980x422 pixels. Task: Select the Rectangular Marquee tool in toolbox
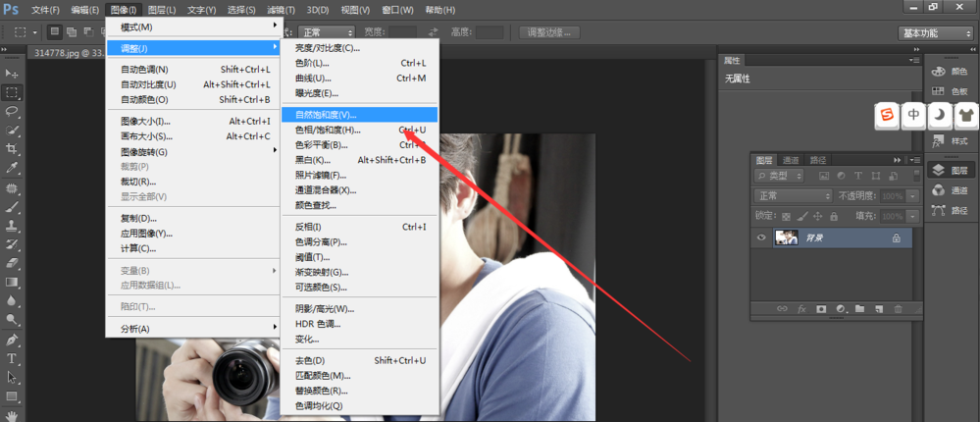(12, 92)
